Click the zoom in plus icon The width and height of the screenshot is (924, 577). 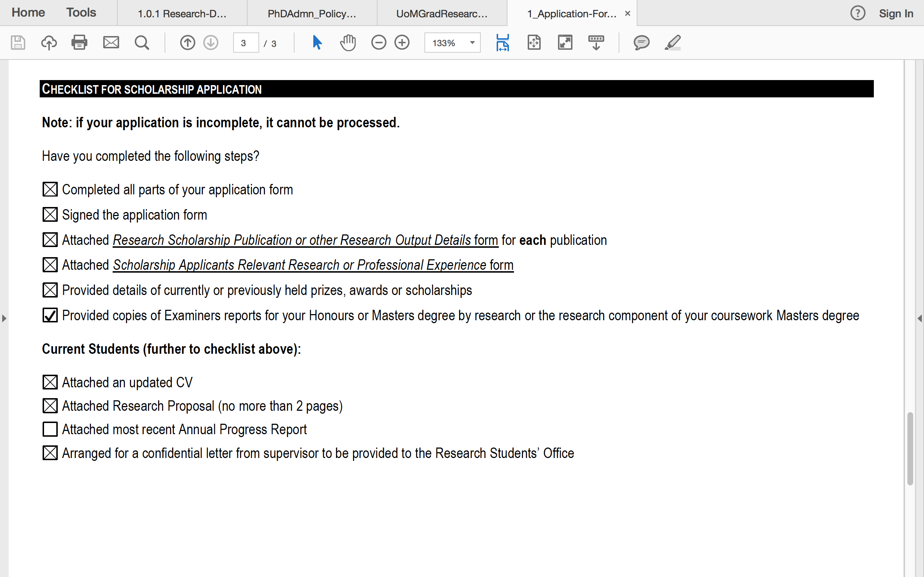(x=402, y=42)
